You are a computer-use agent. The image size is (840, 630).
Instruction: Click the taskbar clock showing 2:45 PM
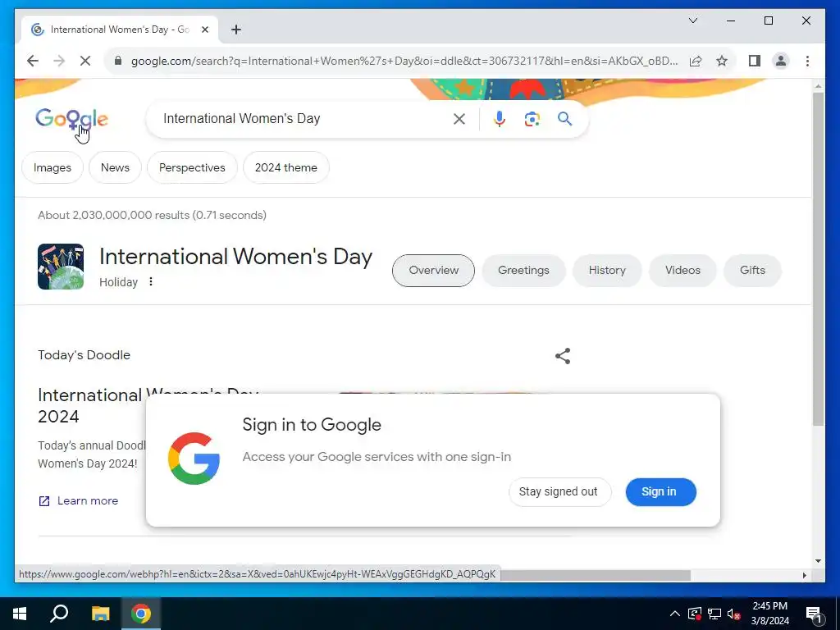coord(769,614)
